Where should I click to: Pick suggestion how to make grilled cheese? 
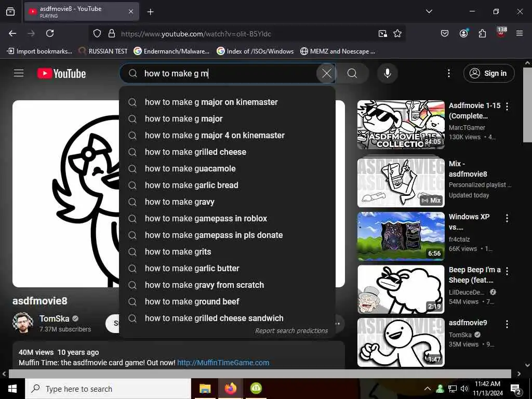click(228, 152)
